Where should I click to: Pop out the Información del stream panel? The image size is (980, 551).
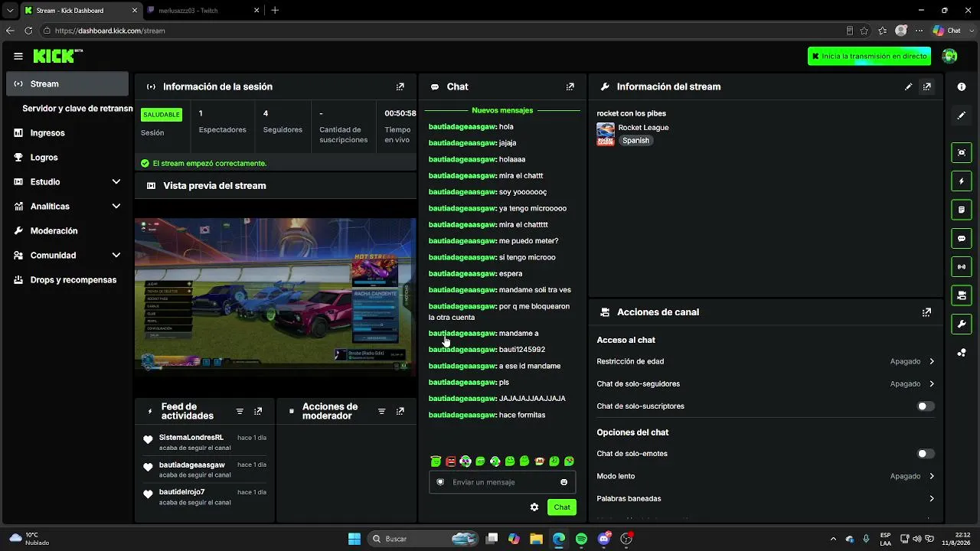coord(927,87)
